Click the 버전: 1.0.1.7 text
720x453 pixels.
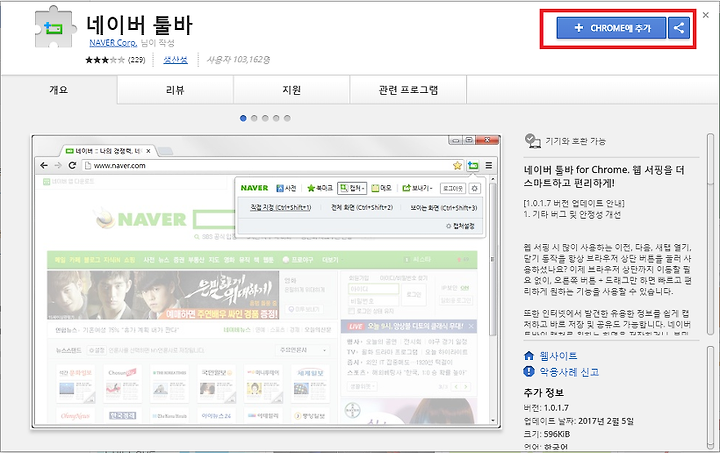pyautogui.click(x=546, y=408)
